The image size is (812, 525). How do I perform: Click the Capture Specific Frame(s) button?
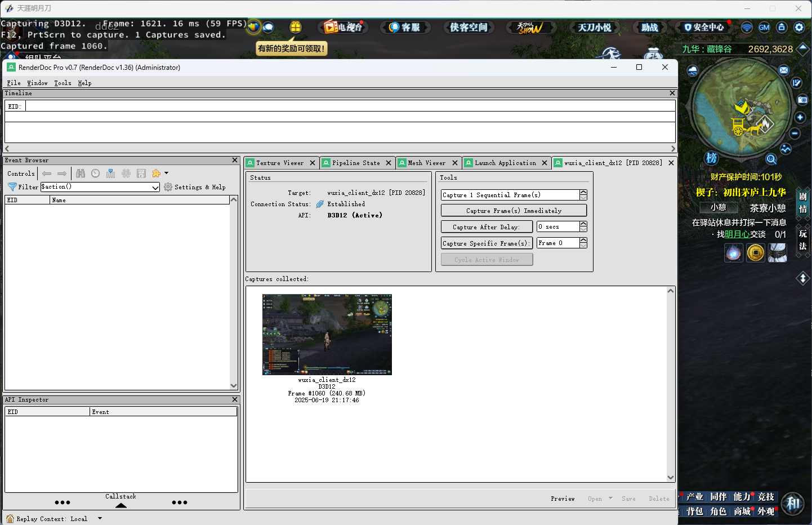click(487, 243)
